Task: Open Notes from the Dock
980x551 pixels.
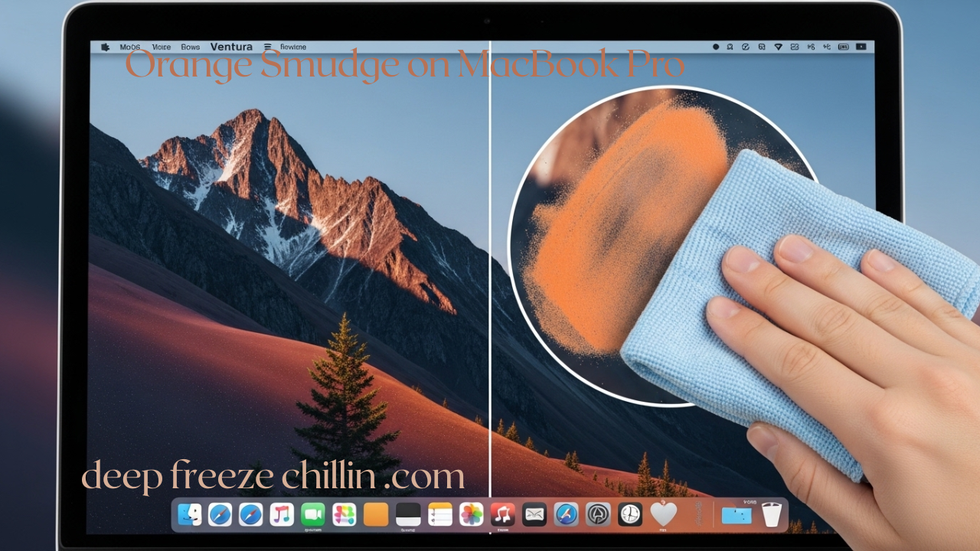Action: [x=439, y=514]
